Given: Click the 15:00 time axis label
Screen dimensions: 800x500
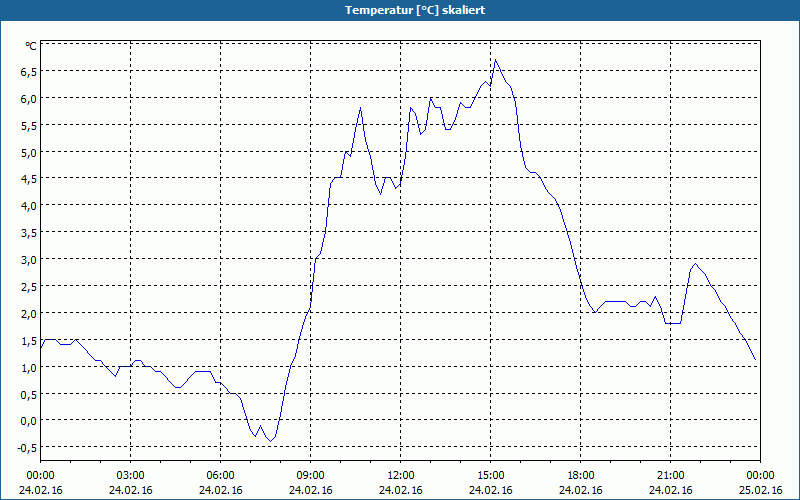Looking at the screenshot, I should [490, 476].
